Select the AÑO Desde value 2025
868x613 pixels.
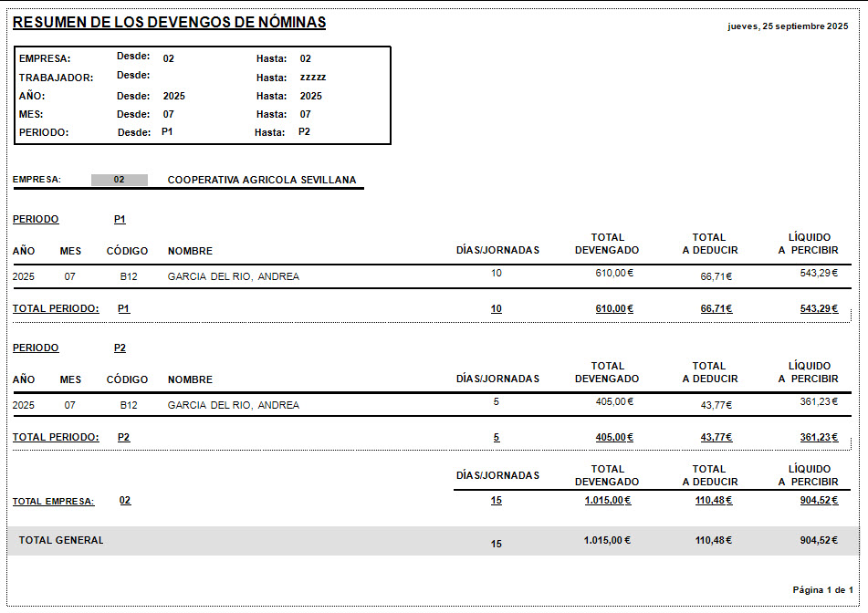click(173, 96)
